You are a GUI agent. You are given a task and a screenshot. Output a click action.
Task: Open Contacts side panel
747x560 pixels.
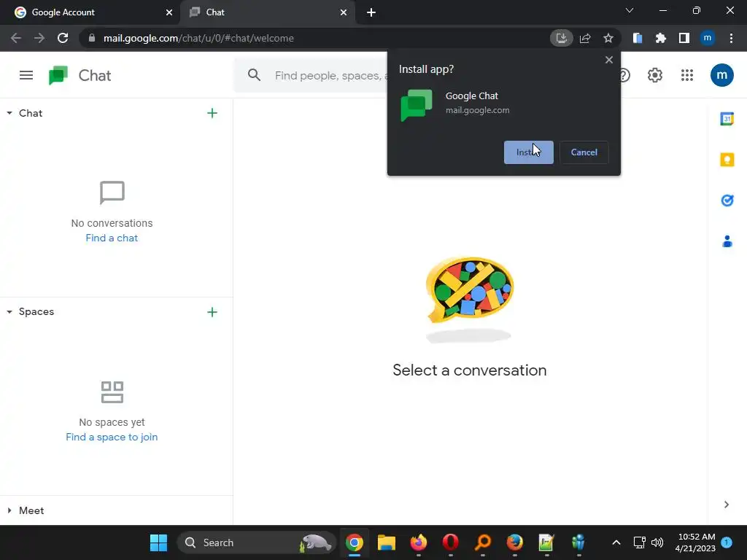[727, 241]
